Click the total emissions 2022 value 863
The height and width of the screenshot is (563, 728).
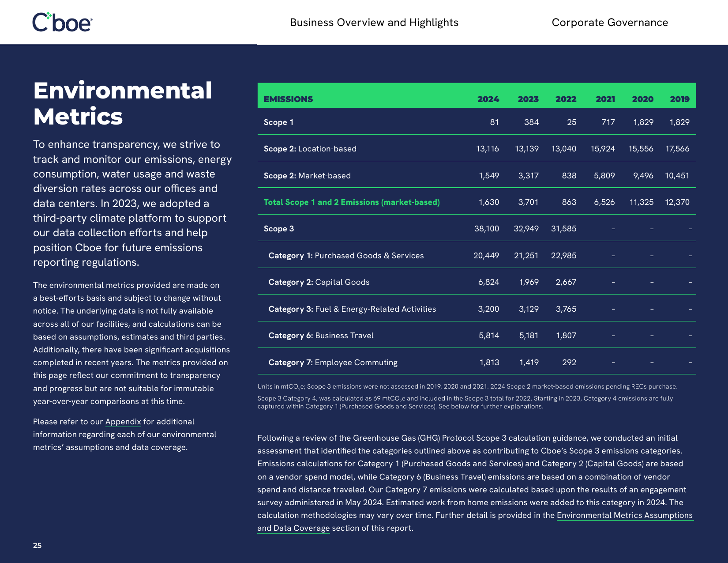click(x=569, y=202)
